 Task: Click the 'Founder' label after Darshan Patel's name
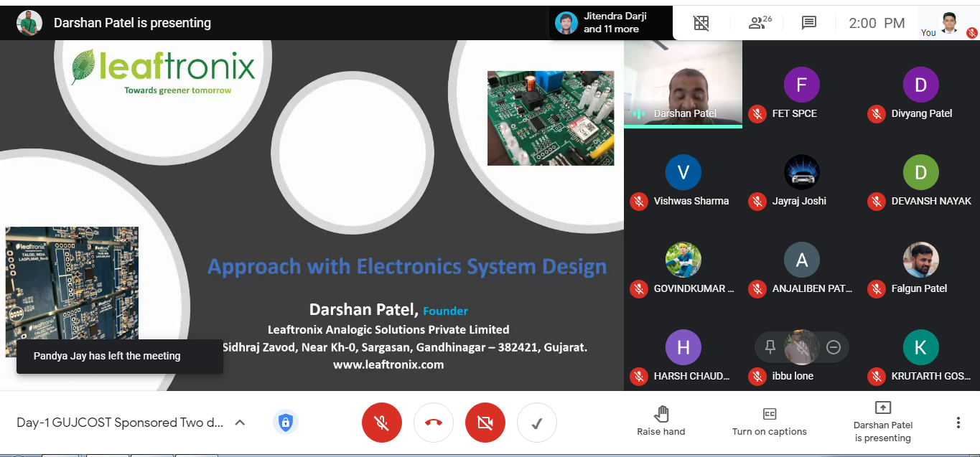point(445,311)
